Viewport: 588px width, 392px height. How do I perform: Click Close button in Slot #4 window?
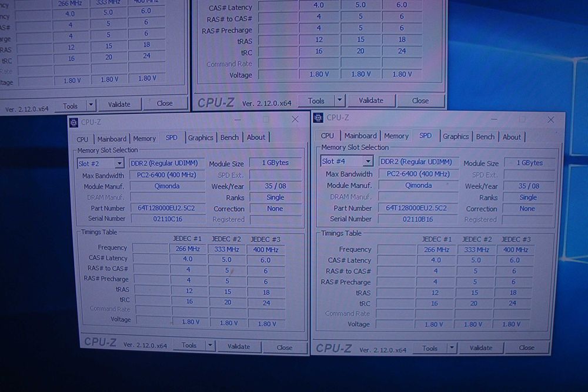(526, 347)
